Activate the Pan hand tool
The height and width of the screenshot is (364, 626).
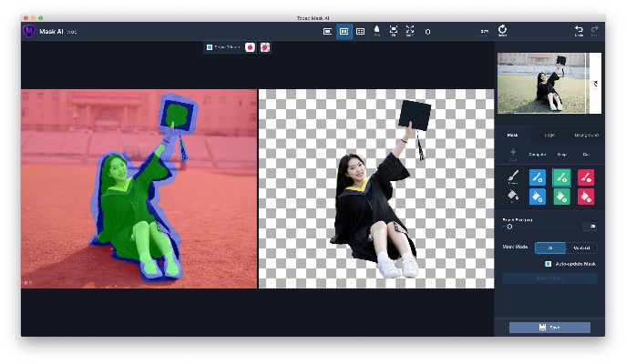click(376, 31)
